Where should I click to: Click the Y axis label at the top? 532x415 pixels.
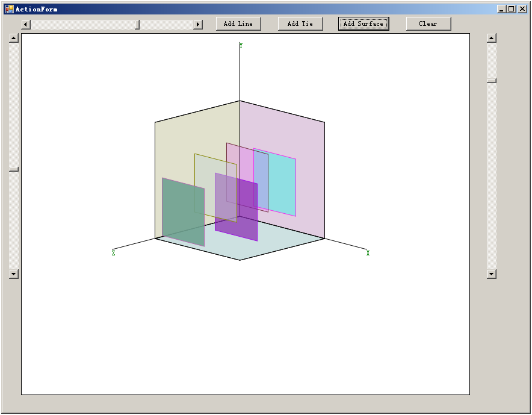(241, 46)
